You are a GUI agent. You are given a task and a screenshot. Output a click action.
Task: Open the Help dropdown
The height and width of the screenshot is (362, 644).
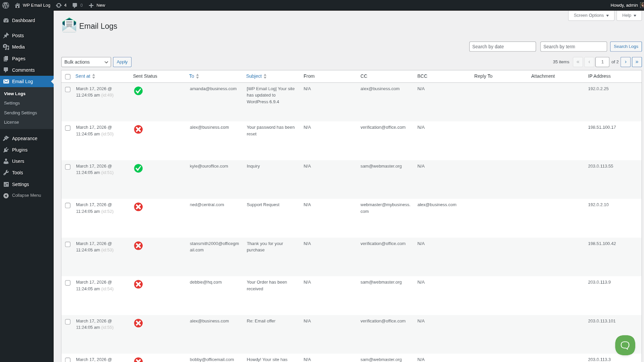(x=628, y=15)
